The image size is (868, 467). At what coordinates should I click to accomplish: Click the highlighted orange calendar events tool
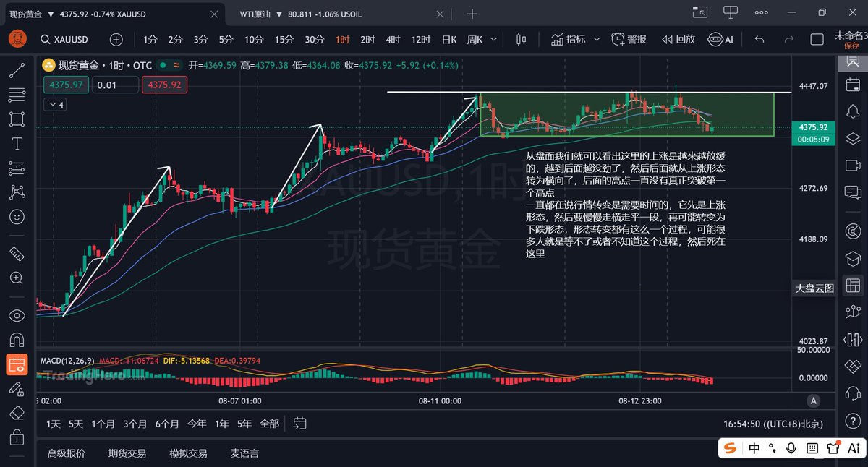(17, 364)
